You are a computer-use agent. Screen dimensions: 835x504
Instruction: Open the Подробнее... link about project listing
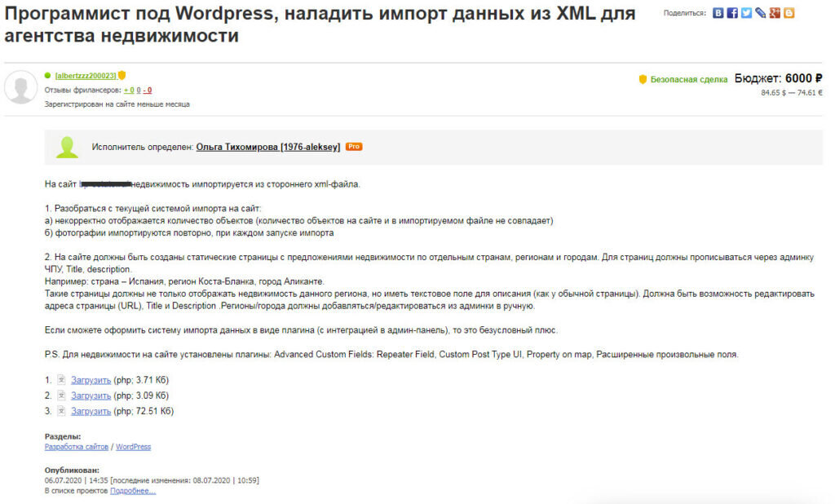[x=133, y=491]
